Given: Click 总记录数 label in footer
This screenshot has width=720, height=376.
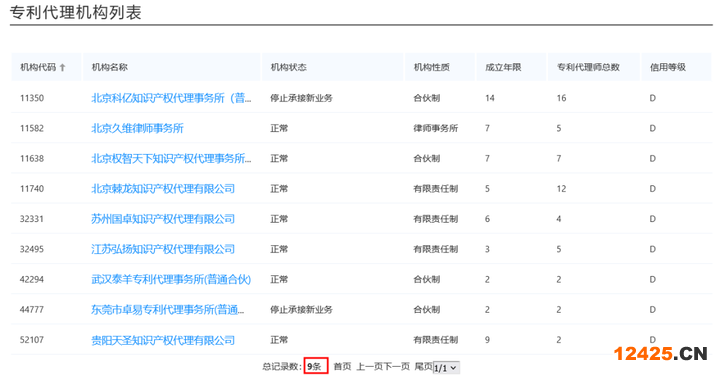Looking at the screenshot, I should [282, 366].
